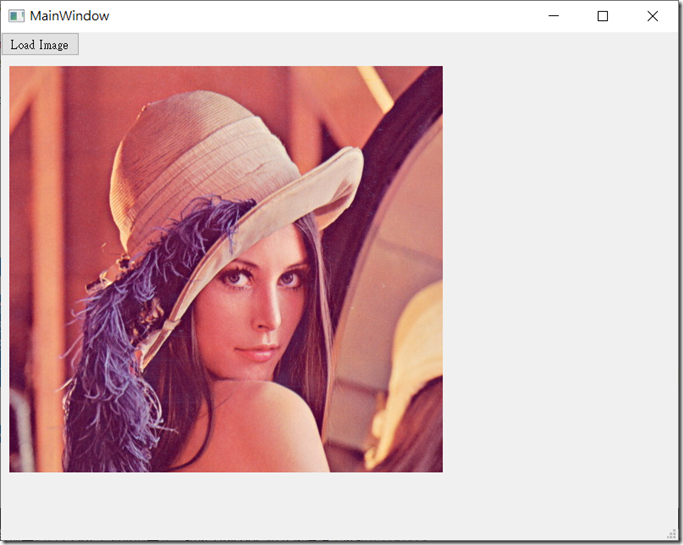
Task: Click the MainWindow app icon in title bar
Action: point(16,16)
